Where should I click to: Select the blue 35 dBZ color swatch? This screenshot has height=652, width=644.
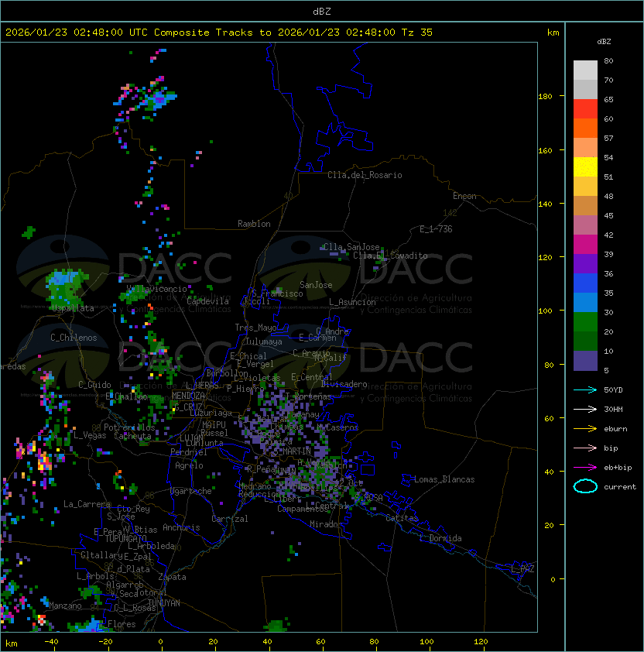point(585,283)
